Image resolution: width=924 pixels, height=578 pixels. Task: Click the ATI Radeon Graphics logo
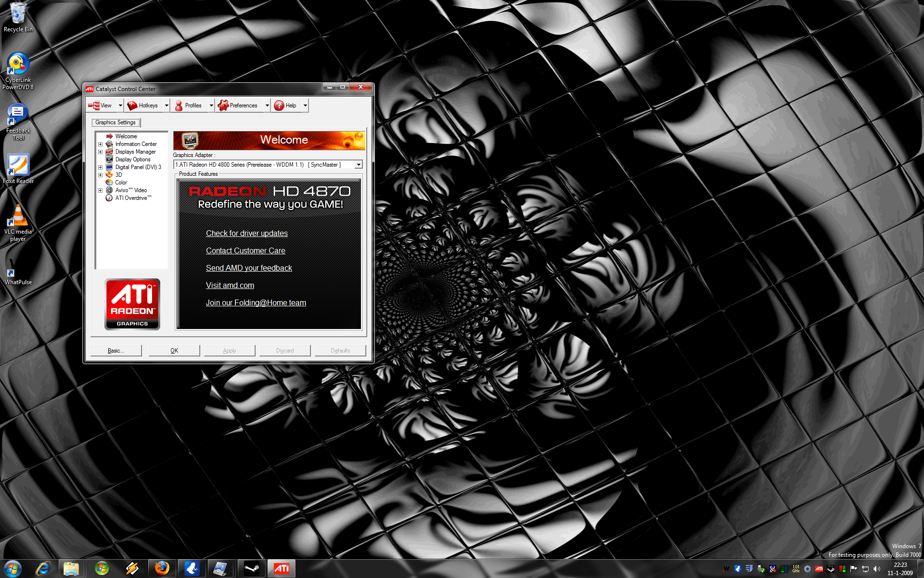tap(132, 304)
